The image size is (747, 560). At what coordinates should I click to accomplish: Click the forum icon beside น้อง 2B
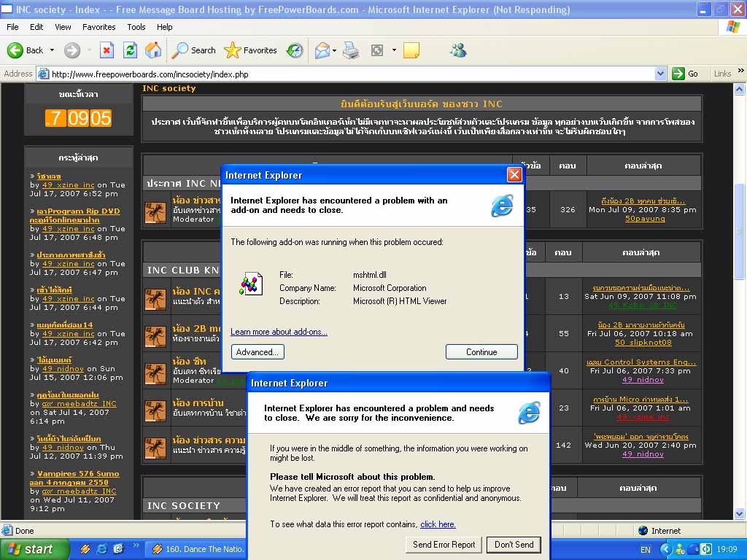155,336
